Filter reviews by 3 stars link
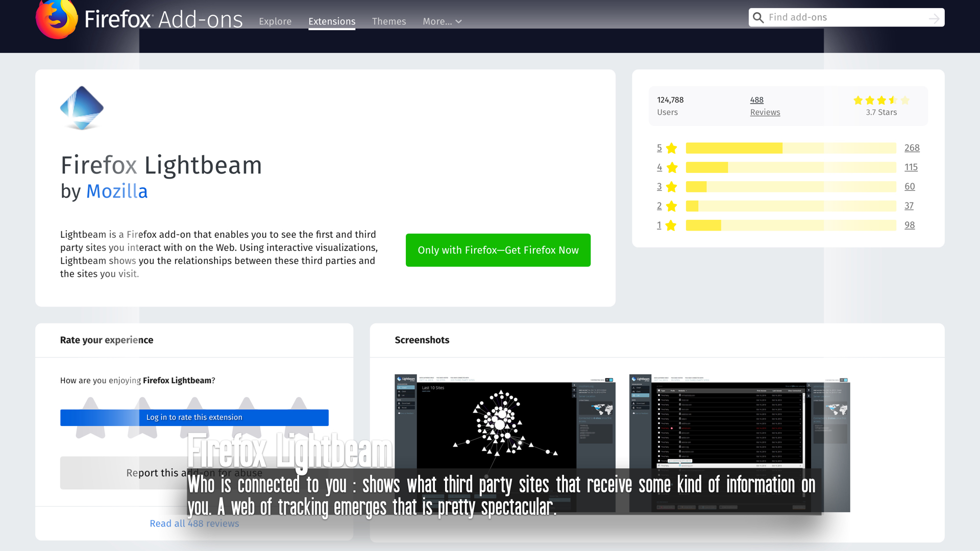 click(x=659, y=187)
